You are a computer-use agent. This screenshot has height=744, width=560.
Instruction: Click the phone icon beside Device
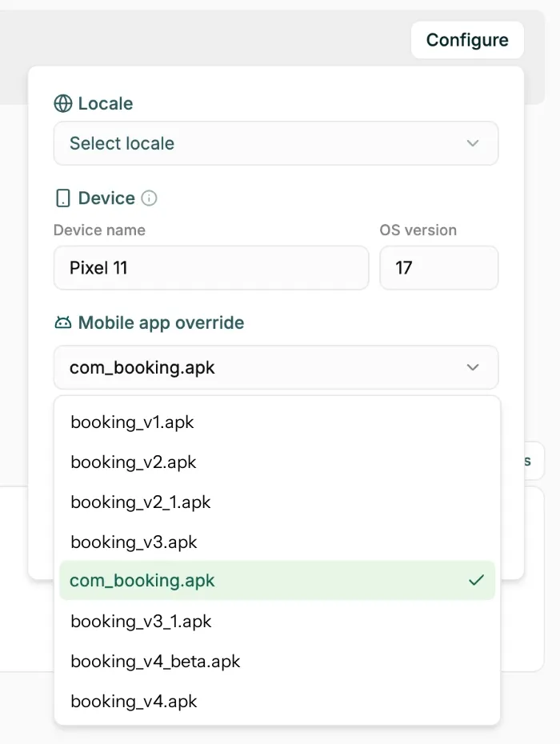tap(62, 198)
